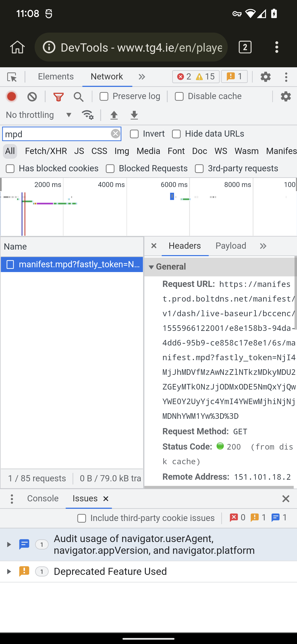Expand the Deprecated Feature Used issue
The height and width of the screenshot is (644, 297).
click(9, 572)
